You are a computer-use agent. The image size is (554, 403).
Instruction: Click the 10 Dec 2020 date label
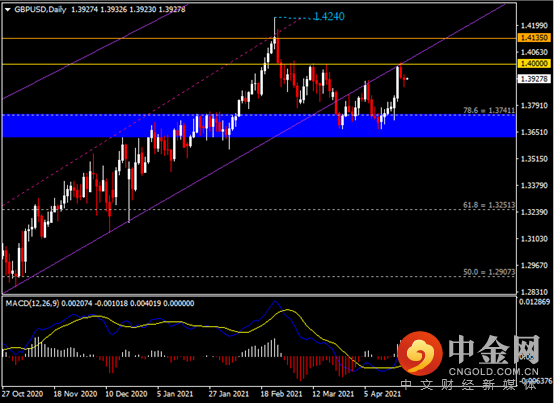coord(126,394)
